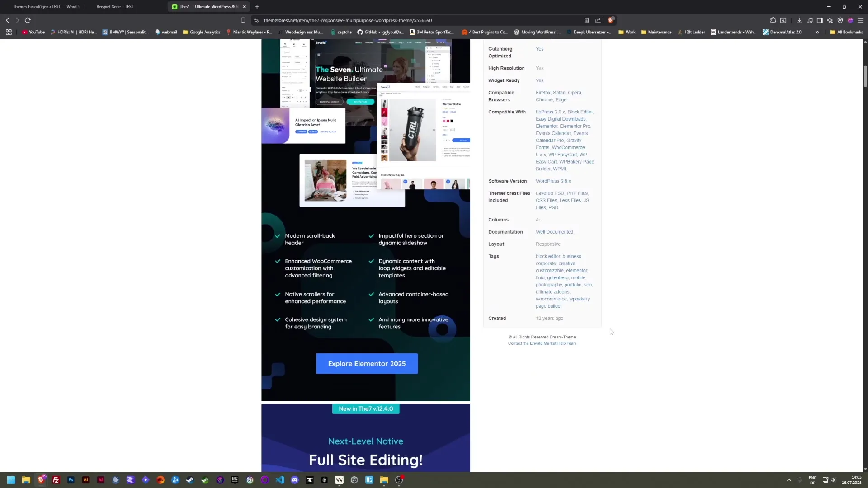Toggle the speaker volume in the system tray
The image size is (868, 488).
pyautogui.click(x=834, y=480)
